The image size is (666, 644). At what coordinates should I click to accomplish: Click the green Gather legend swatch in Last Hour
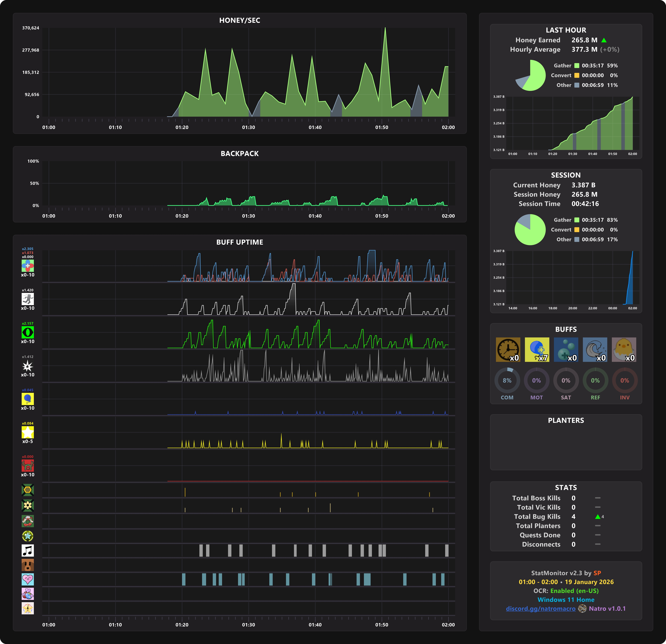577,66
